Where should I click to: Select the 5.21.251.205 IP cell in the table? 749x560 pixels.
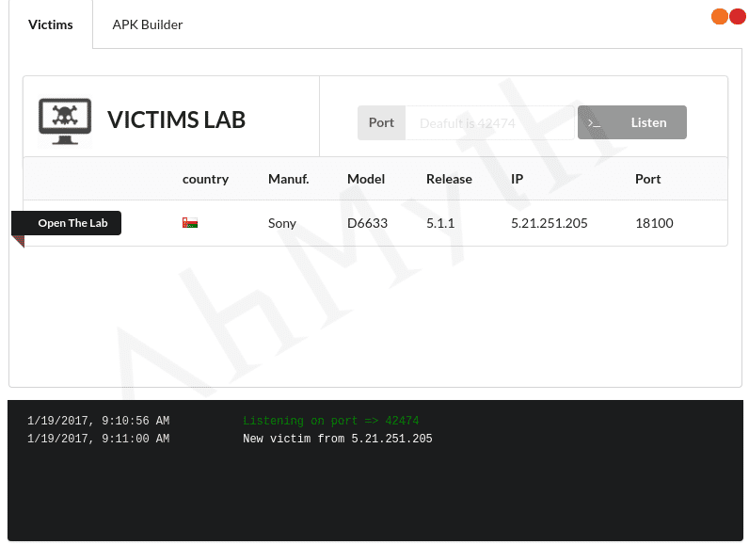(550, 223)
